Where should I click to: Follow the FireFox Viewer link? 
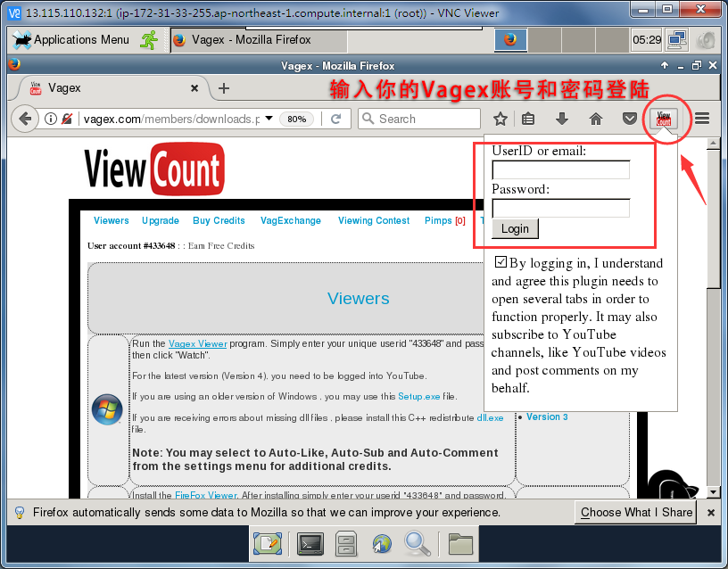[x=206, y=495]
